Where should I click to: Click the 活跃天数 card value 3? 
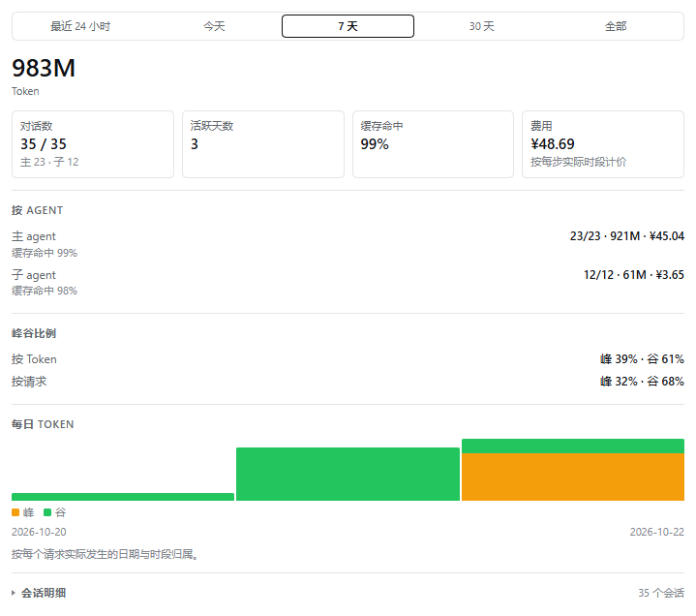pyautogui.click(x=195, y=144)
